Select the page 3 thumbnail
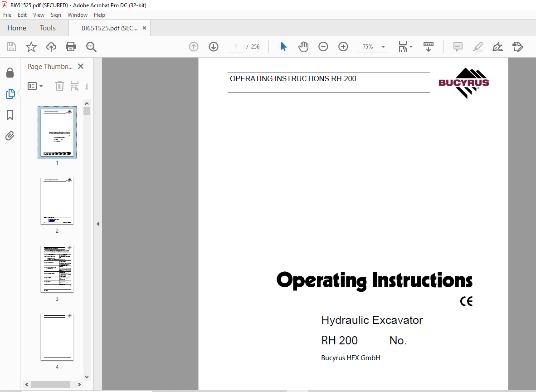 57,269
